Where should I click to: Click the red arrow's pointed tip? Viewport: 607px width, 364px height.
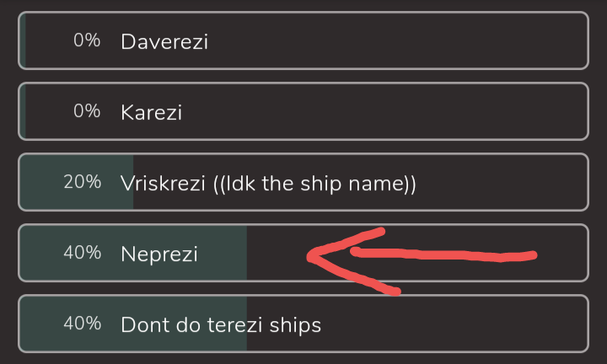[311, 257]
